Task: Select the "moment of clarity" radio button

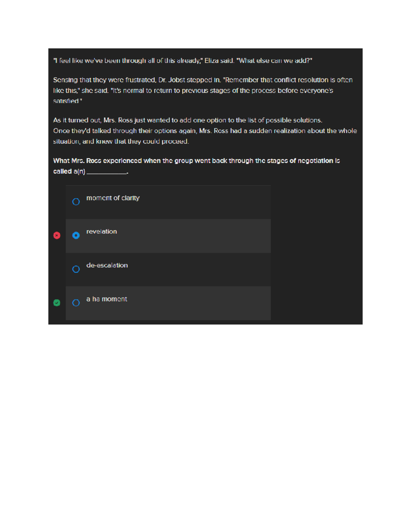Action: (x=76, y=202)
